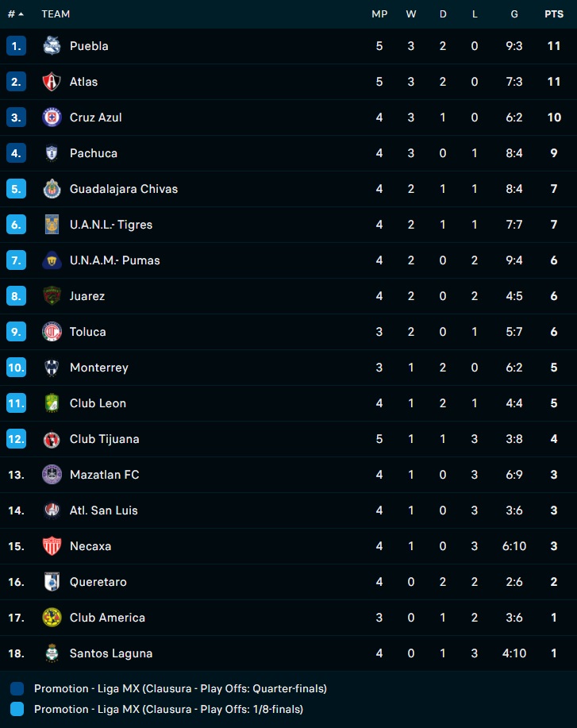Click the highlighted rank badge for Puebla
The image size is (577, 728).
click(x=15, y=46)
